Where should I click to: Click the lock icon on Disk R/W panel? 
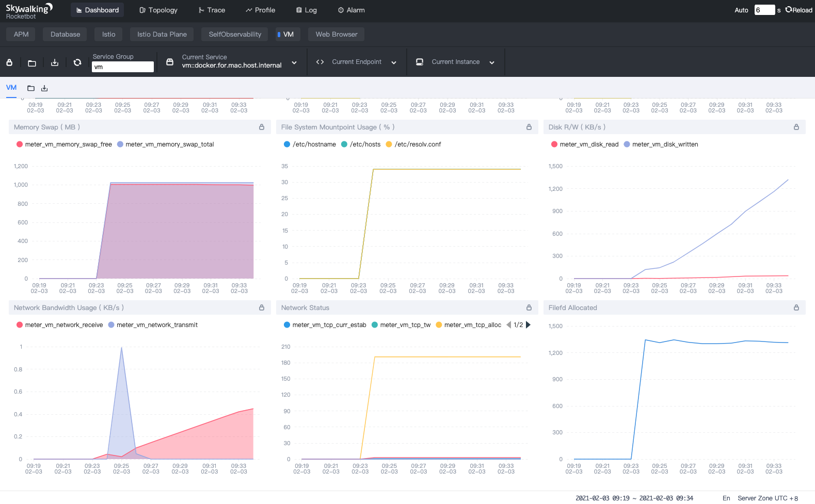point(796,127)
